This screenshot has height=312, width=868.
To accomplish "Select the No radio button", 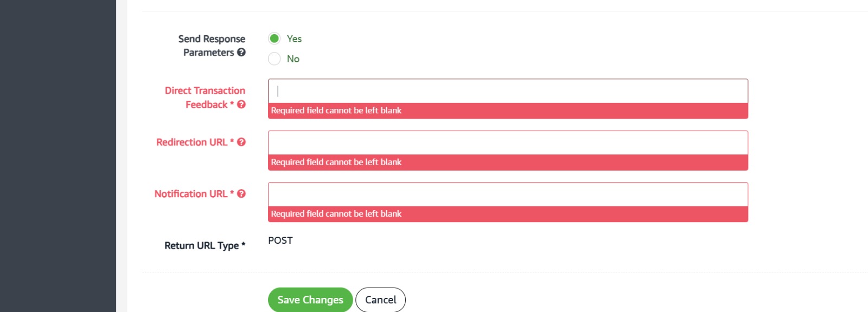I will [x=275, y=58].
